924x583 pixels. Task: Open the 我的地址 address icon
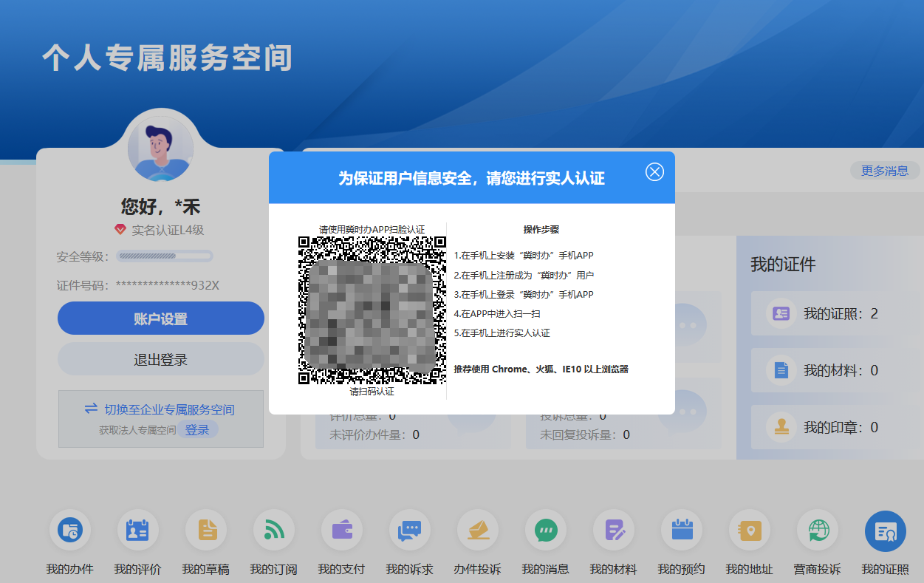coord(750,531)
